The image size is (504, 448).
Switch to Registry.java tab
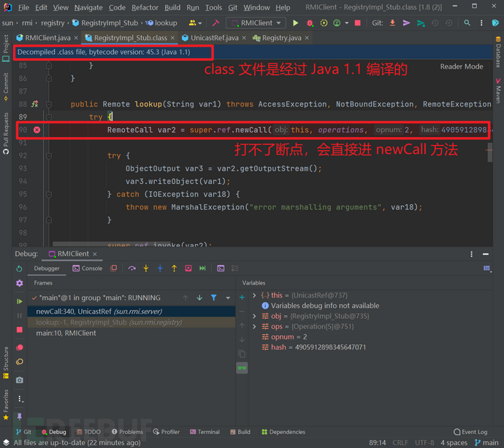[281, 38]
